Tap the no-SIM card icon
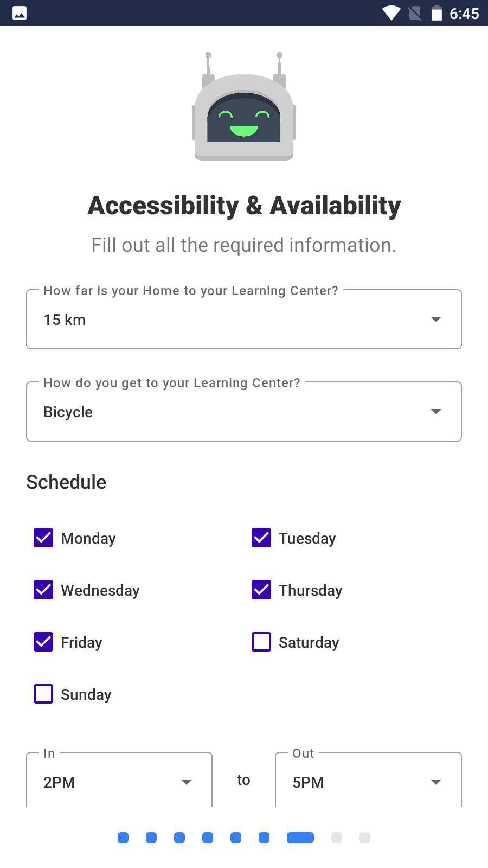 415,13
